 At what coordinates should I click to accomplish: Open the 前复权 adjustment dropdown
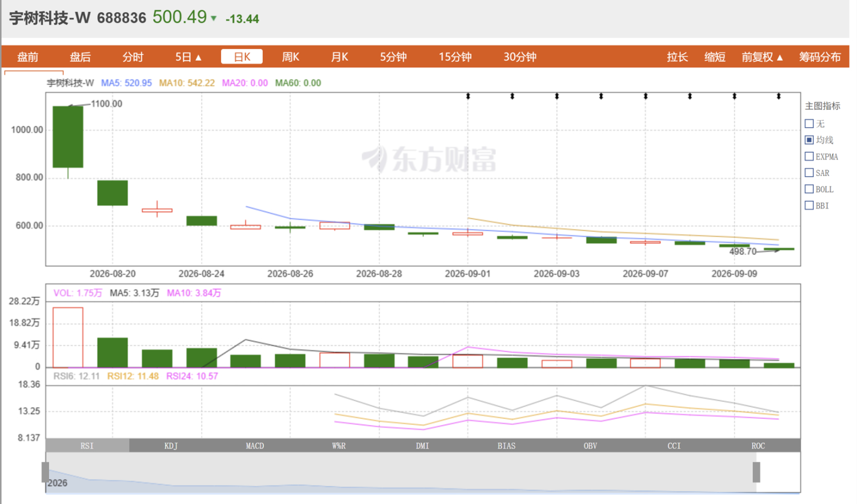click(762, 57)
